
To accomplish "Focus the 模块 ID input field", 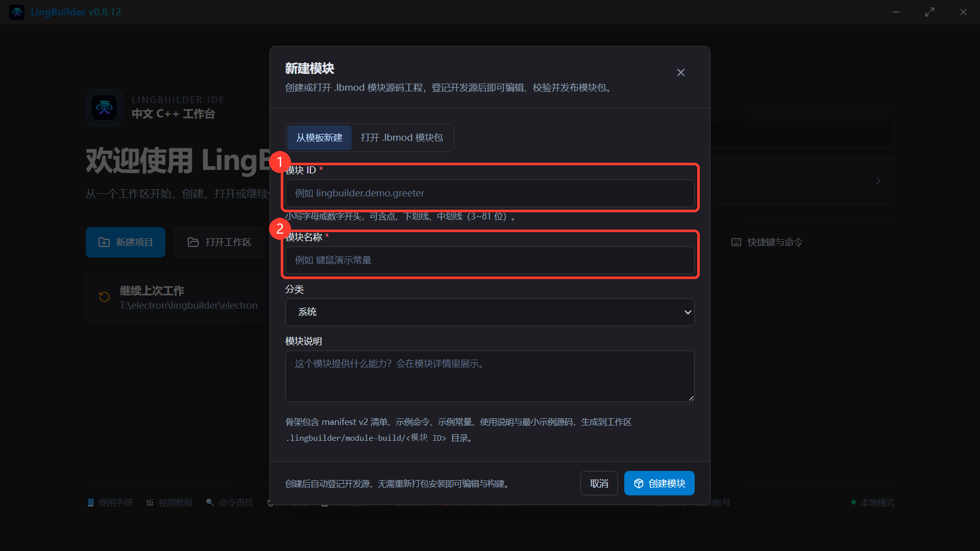I will (x=489, y=193).
